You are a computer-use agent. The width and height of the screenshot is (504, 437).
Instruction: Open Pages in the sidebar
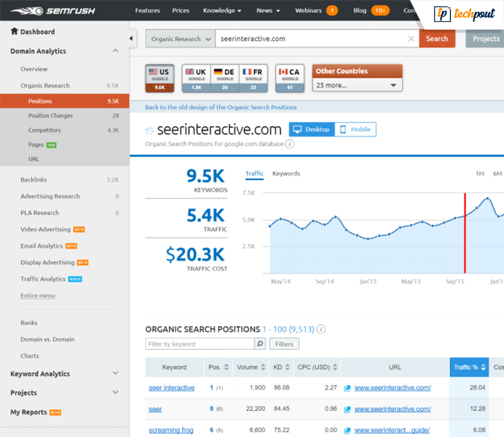point(36,145)
